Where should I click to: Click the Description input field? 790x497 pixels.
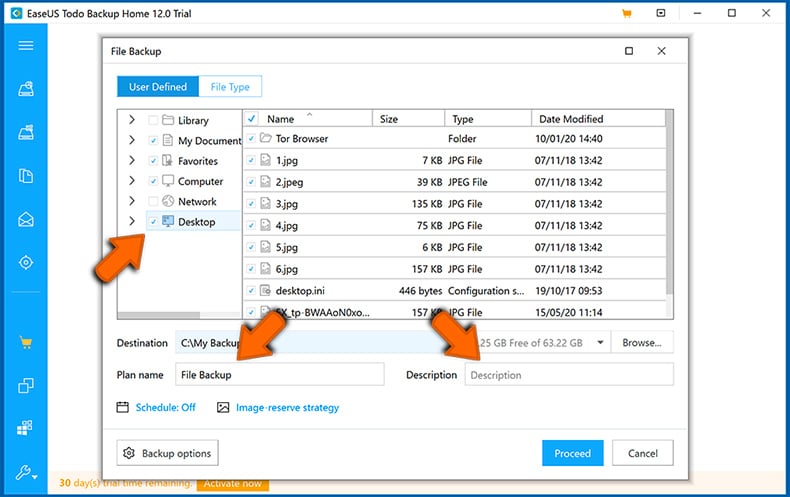(x=569, y=375)
